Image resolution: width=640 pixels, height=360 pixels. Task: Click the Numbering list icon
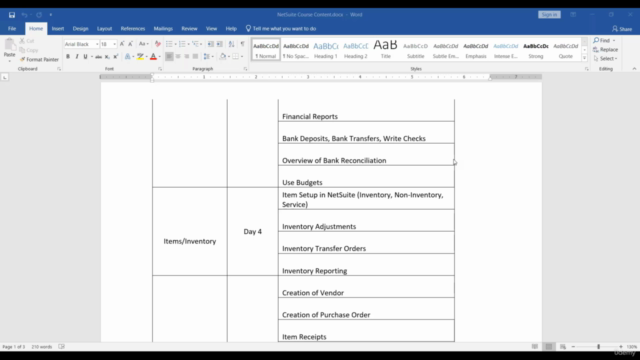182,44
